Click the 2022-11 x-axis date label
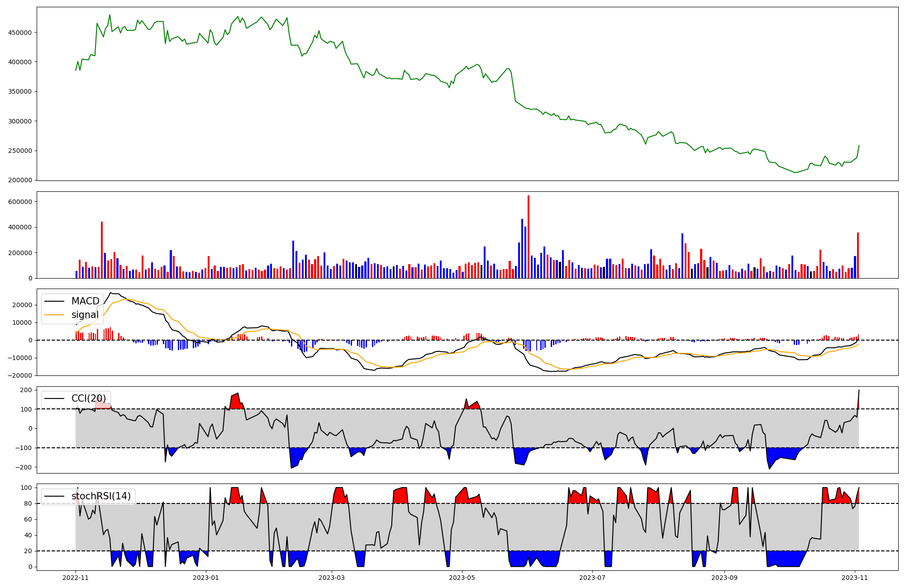 76,578
